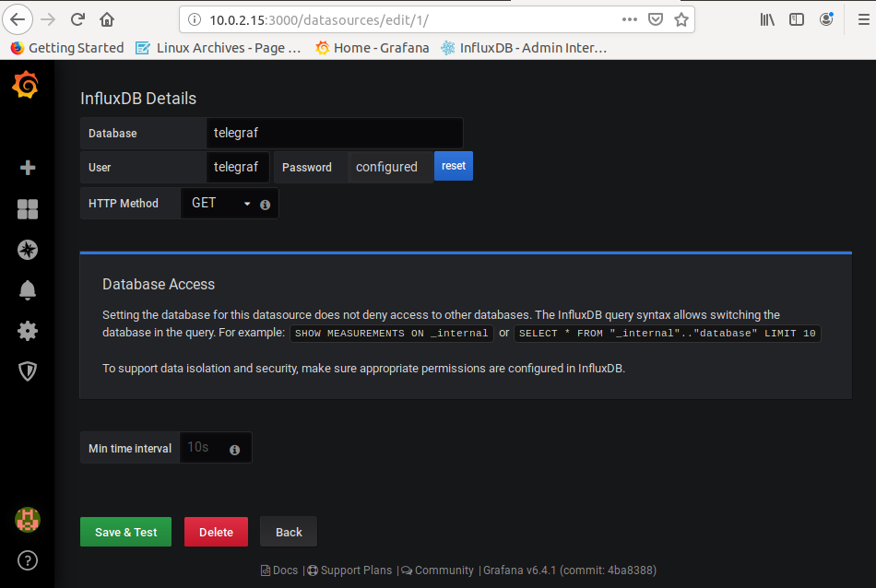The height and width of the screenshot is (588, 876).
Task: Open the Docs footer link
Action: click(x=279, y=570)
